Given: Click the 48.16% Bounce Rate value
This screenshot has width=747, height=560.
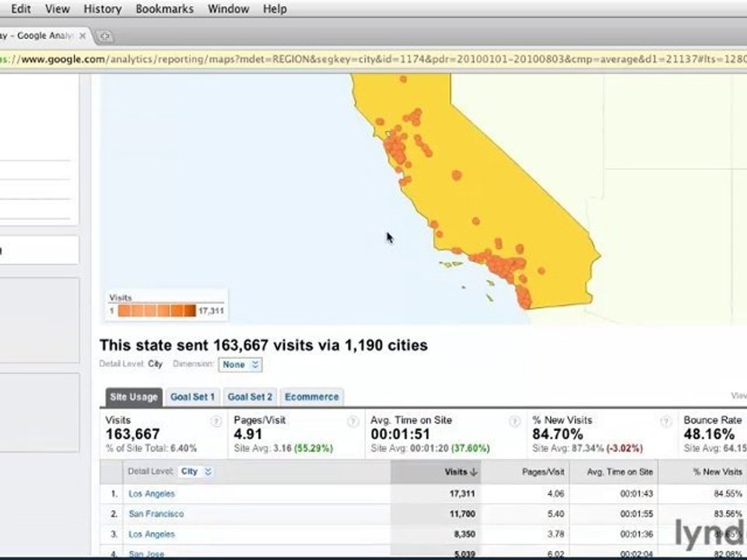Looking at the screenshot, I should 709,434.
